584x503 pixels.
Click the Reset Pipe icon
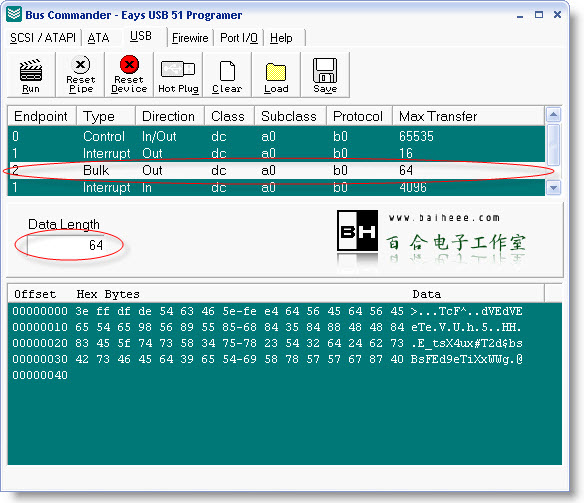click(80, 65)
